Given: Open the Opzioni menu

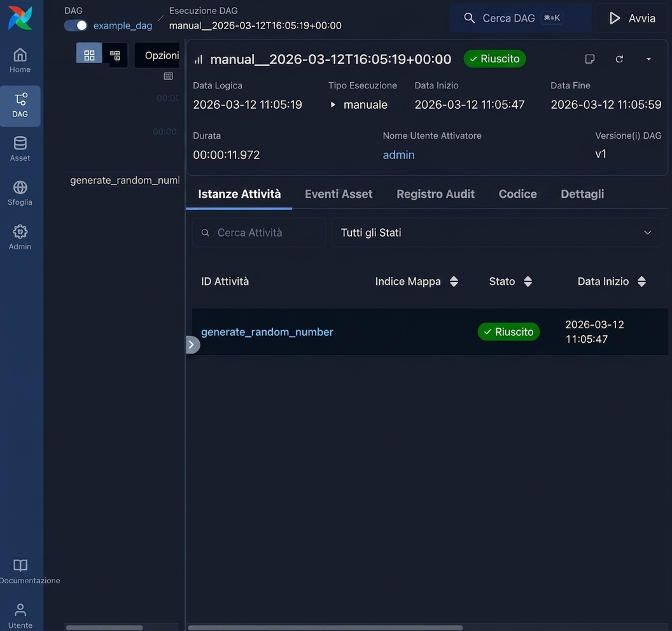Looking at the screenshot, I should click(157, 55).
